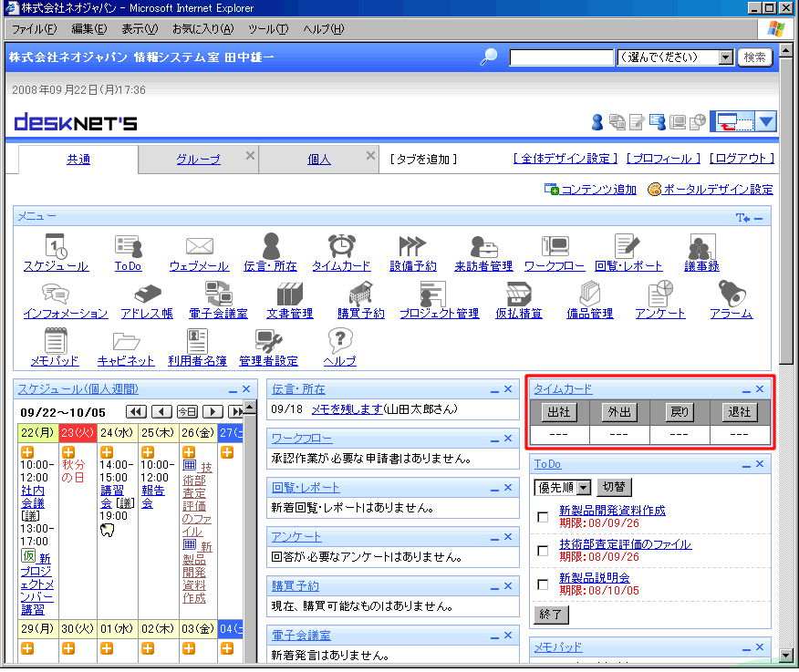This screenshot has width=799, height=672.
Task: Open the キャビネット folder icon
Action: [126, 341]
